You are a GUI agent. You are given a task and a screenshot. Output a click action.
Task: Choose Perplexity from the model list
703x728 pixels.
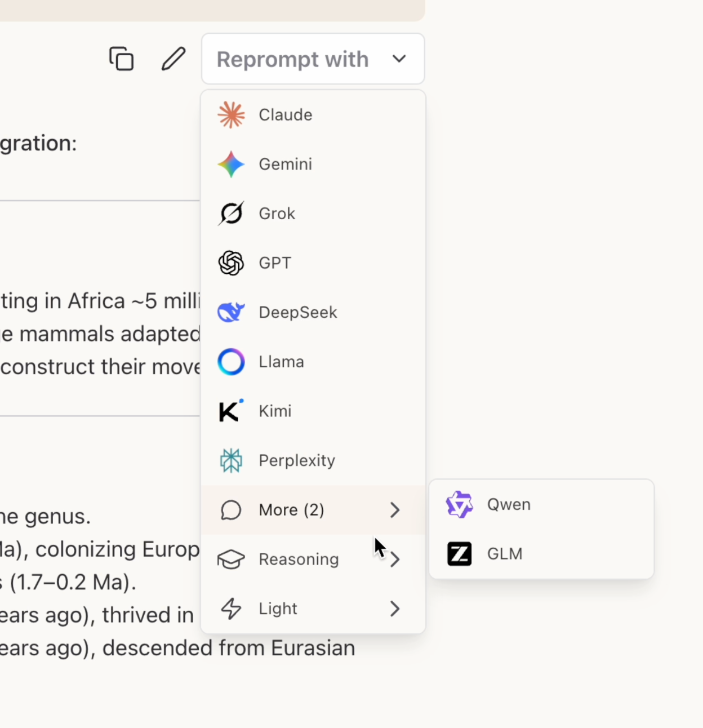pyautogui.click(x=313, y=460)
